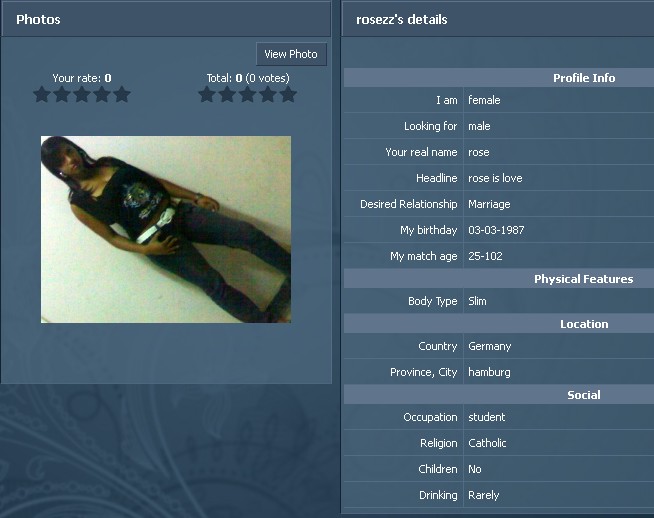Click the hamburg city value

pos(489,372)
